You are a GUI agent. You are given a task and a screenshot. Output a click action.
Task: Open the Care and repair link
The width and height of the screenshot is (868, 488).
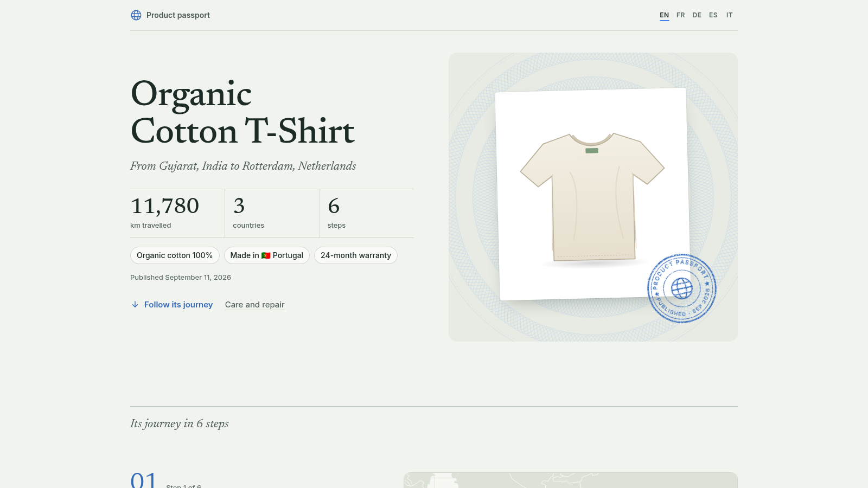coord(255,305)
